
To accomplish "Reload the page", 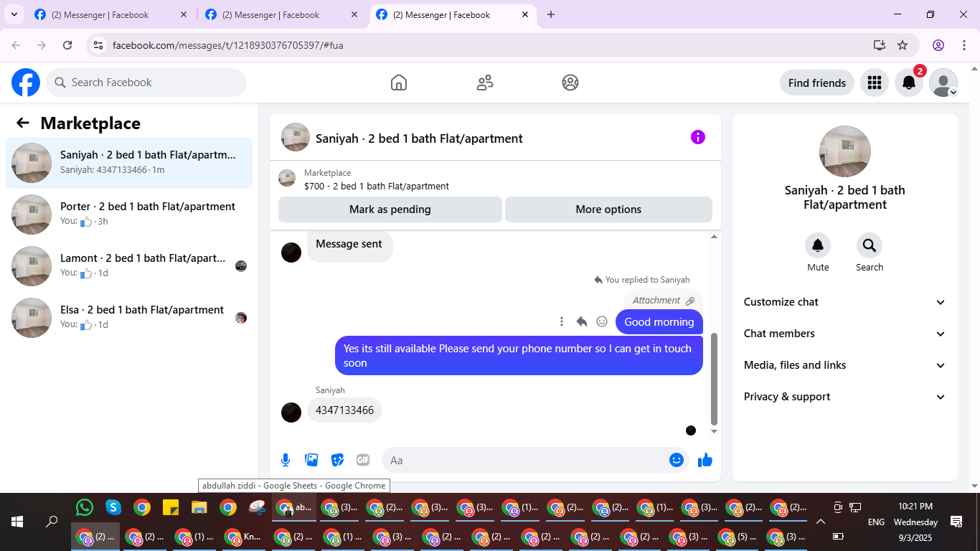I will [67, 45].
